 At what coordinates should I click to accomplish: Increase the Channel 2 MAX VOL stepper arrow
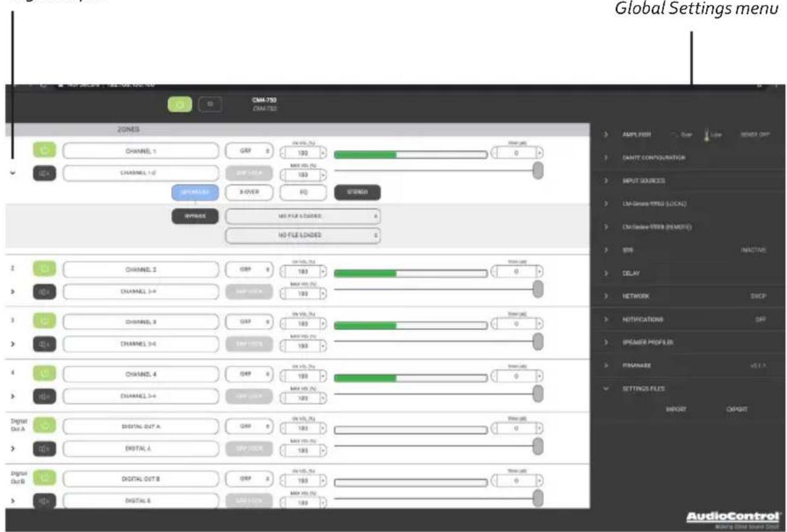pyautogui.click(x=322, y=293)
